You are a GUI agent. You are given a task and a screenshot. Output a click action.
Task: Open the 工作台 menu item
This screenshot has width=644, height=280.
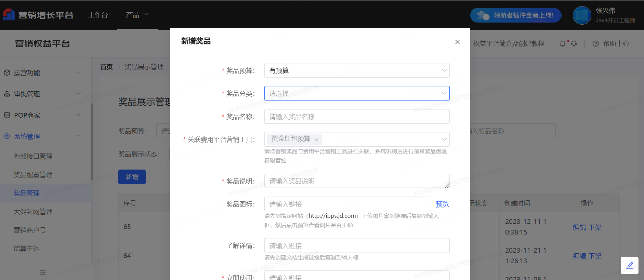pyautogui.click(x=98, y=15)
